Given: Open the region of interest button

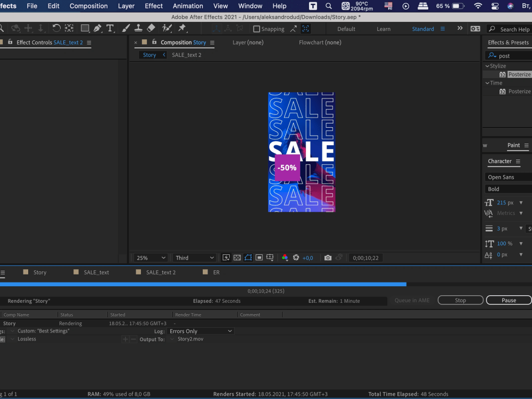Looking at the screenshot, I should click(259, 258).
